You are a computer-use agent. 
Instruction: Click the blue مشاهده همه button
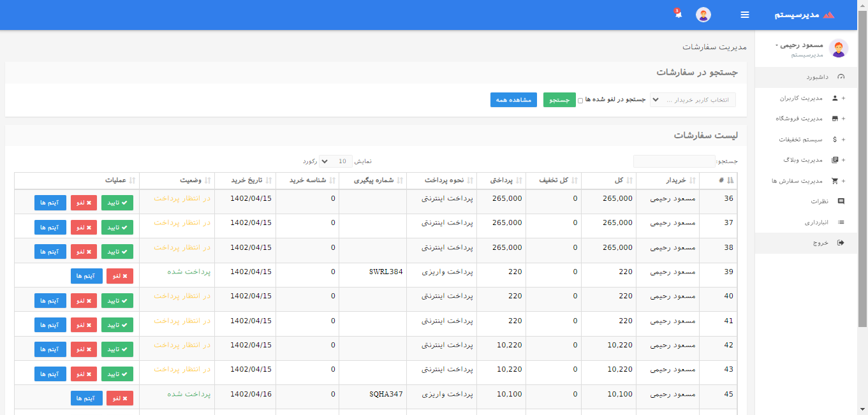[x=514, y=100]
